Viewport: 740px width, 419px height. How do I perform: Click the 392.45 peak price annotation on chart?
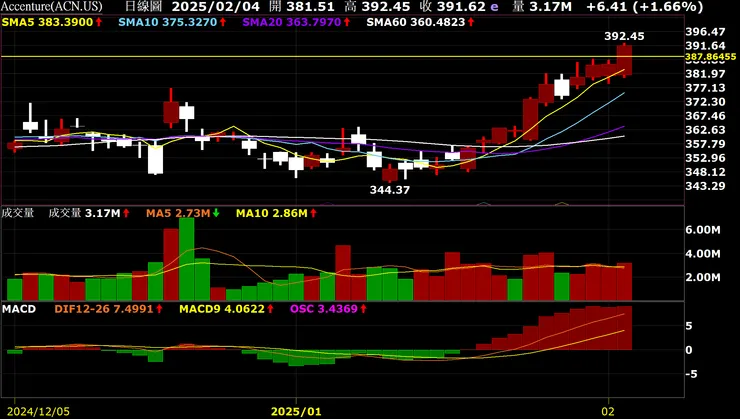pos(624,36)
